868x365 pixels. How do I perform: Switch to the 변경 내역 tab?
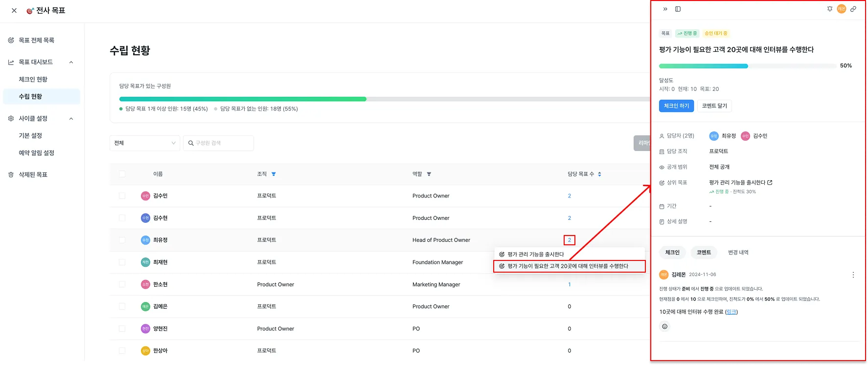coord(738,253)
